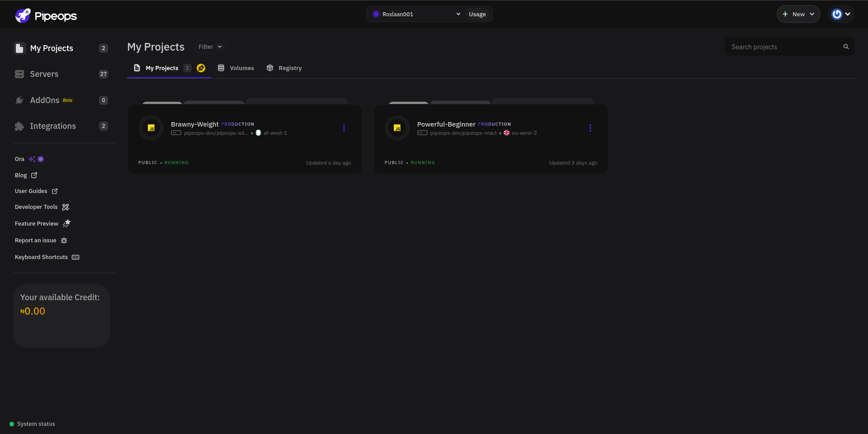This screenshot has width=868, height=434.
Task: Click the Blog external link icon
Action: tap(34, 175)
